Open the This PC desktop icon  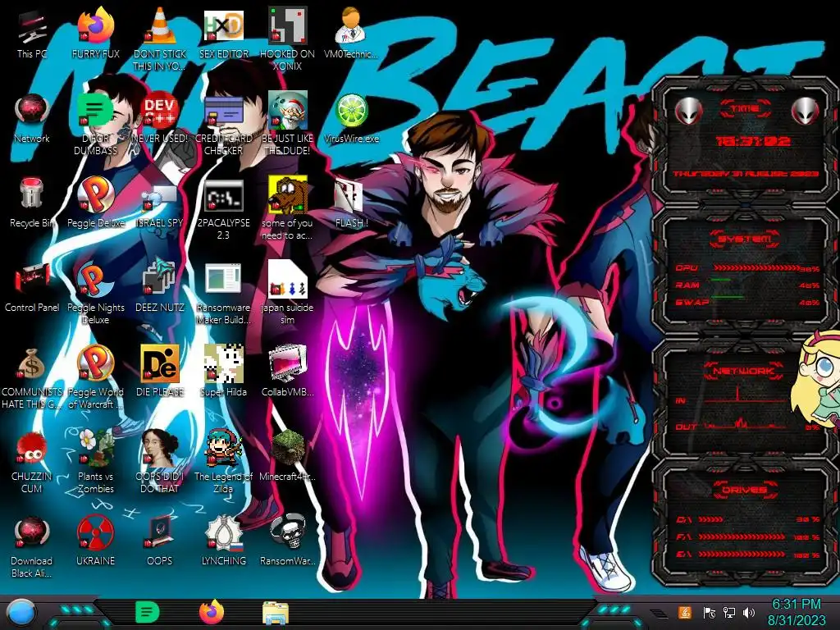coord(32,34)
